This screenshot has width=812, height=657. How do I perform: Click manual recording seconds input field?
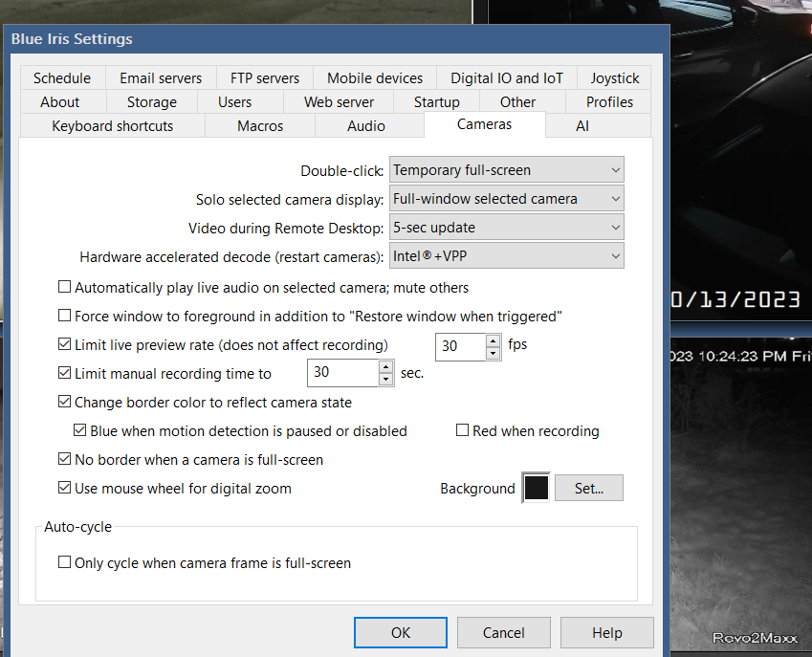[x=343, y=373]
